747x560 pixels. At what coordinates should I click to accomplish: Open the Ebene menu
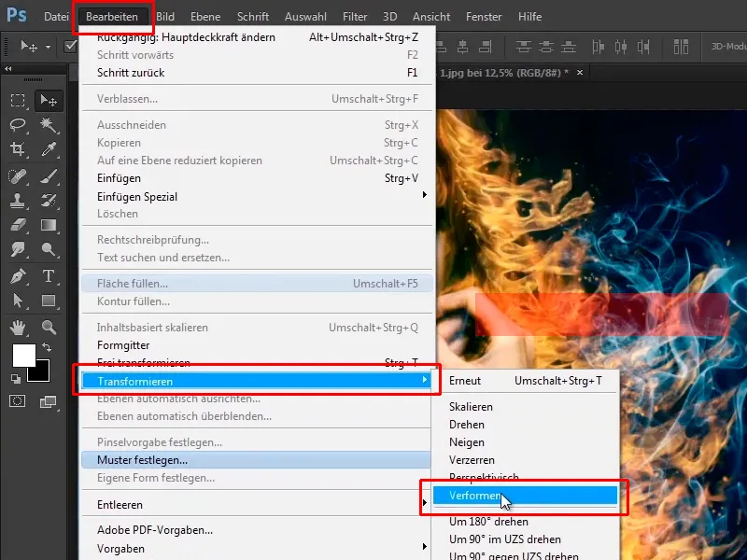[205, 17]
